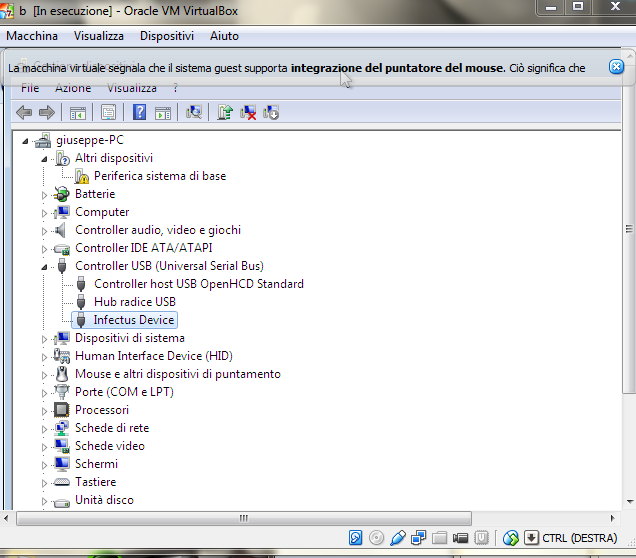
Task: Open the Device Manager Visualizza menu
Action: (x=132, y=88)
